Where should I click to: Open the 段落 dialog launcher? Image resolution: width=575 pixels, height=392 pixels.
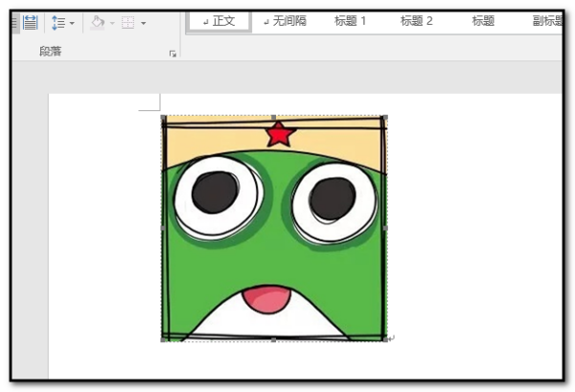[x=172, y=54]
